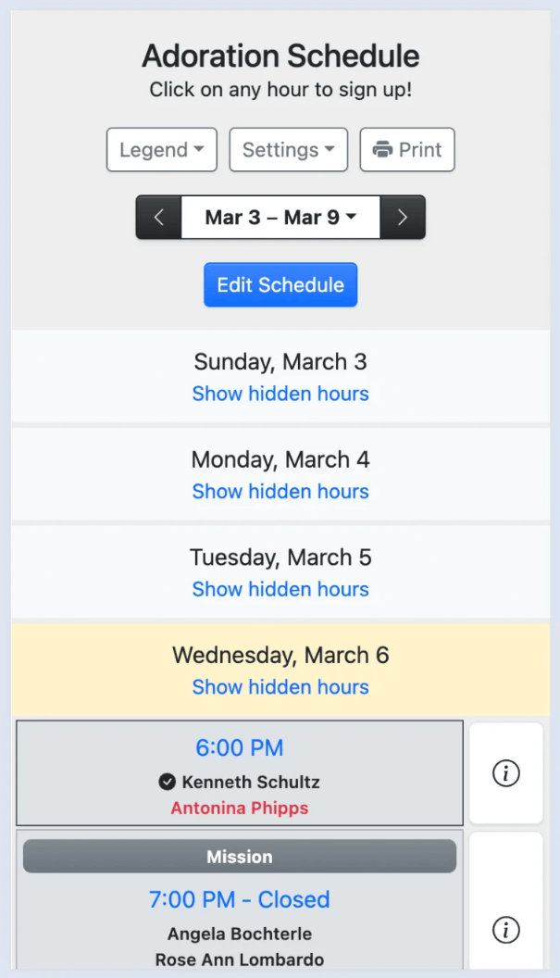Click the gray Mission banner label

(239, 856)
